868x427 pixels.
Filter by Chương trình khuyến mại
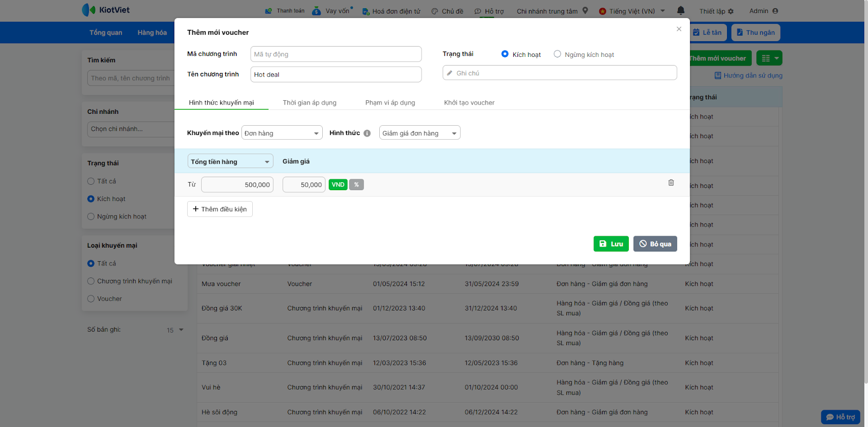(x=91, y=281)
